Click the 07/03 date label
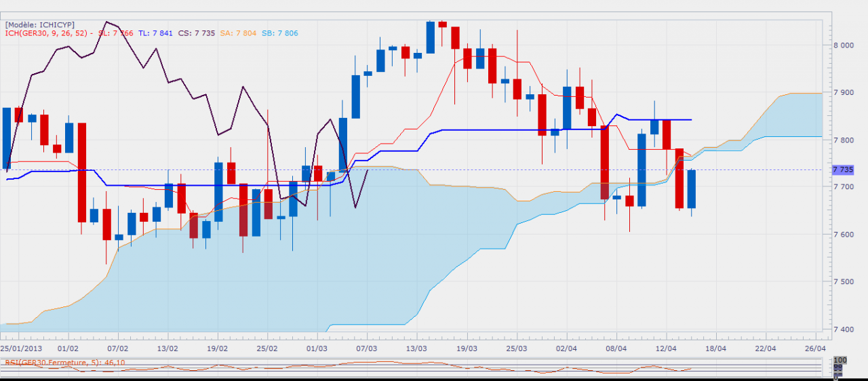The height and width of the screenshot is (381, 868). pos(367,347)
